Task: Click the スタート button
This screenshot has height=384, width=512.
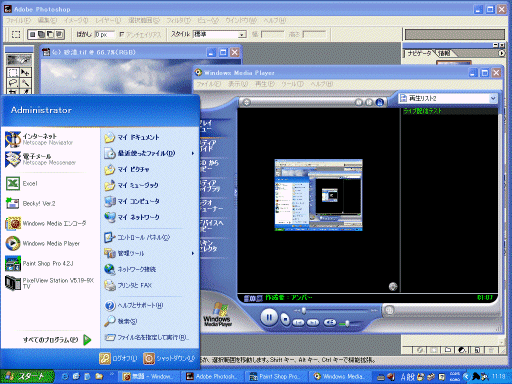Action: coord(27,377)
